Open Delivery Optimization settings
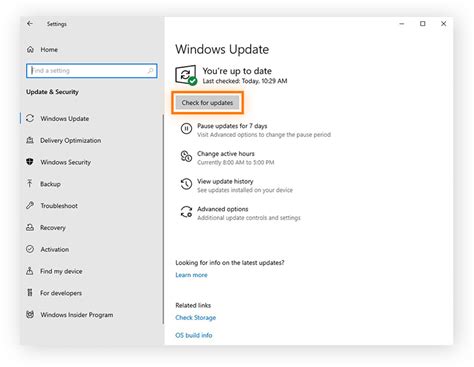 pos(70,140)
